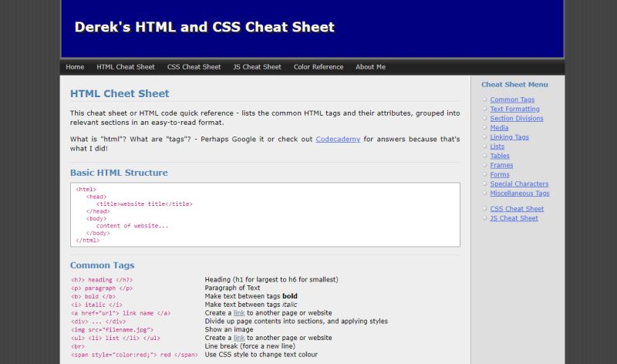Go to the Miscellaneous Tags sidebar link

[519, 194]
